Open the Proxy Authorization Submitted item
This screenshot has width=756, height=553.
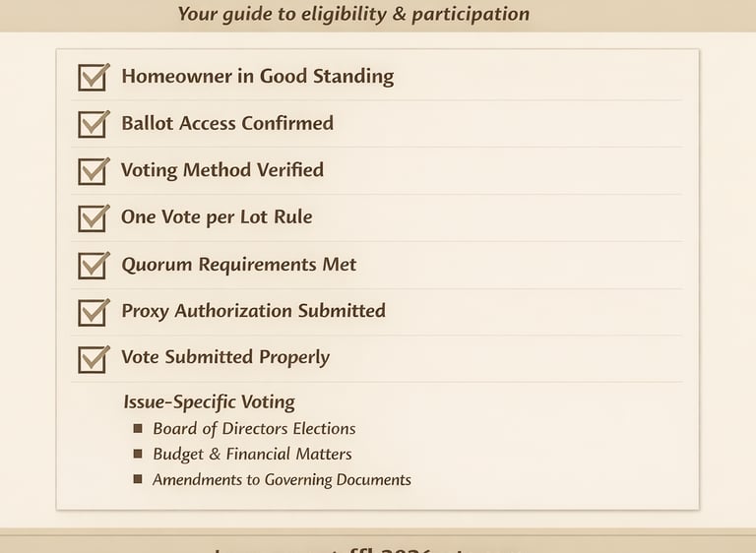point(253,311)
